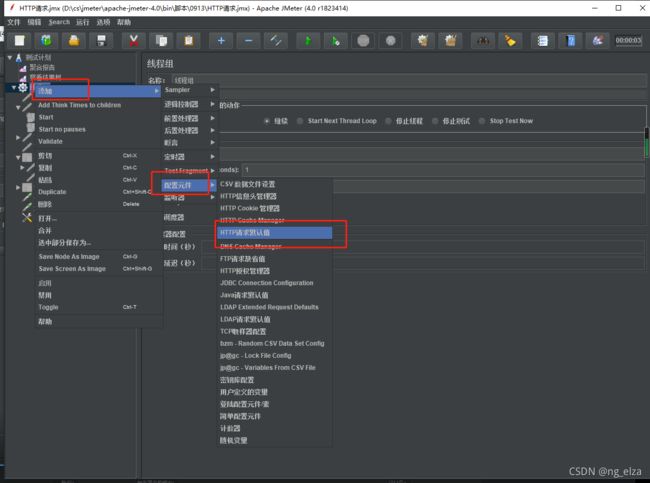Click the Search binoculars toolbar icon

point(483,41)
